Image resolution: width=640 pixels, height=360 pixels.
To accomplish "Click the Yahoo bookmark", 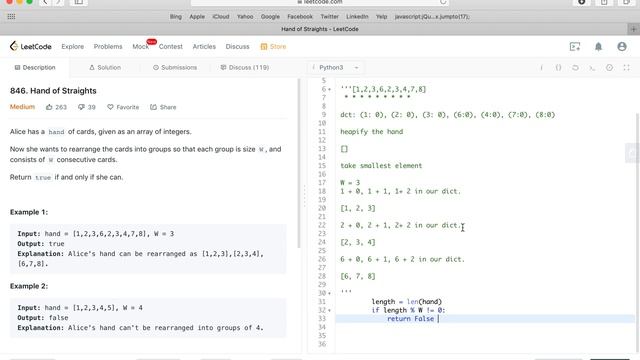I will tap(245, 17).
